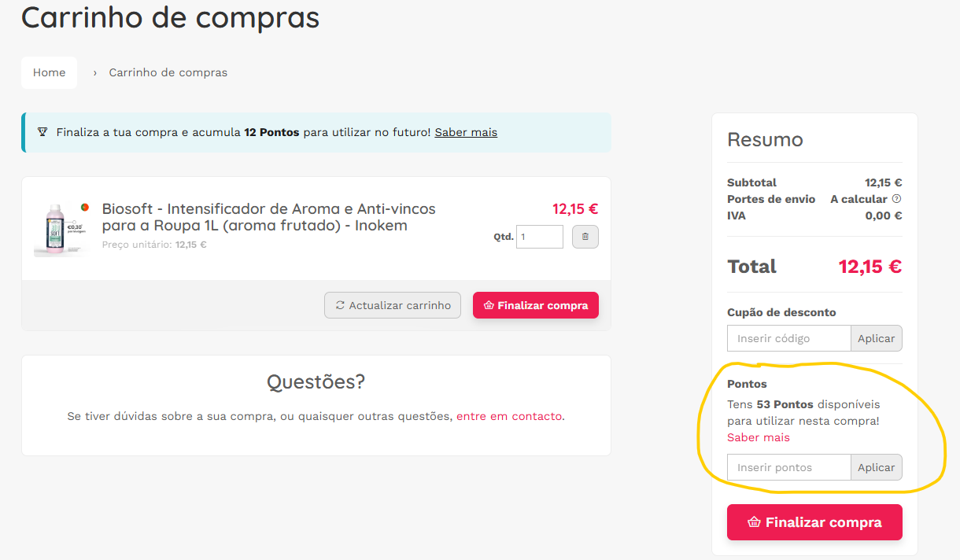Click the Inserir pontos input field
Screen dimensions: 960x560
click(788, 466)
